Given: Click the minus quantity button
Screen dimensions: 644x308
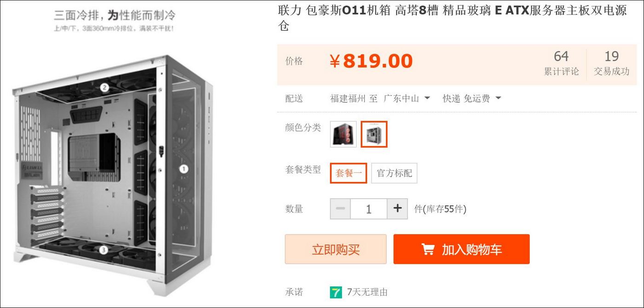Looking at the screenshot, I should (340, 209).
